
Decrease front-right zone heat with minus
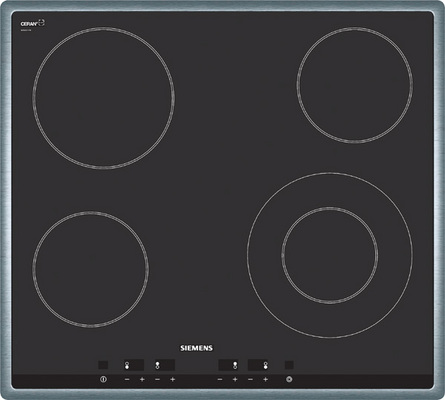tap(250, 379)
